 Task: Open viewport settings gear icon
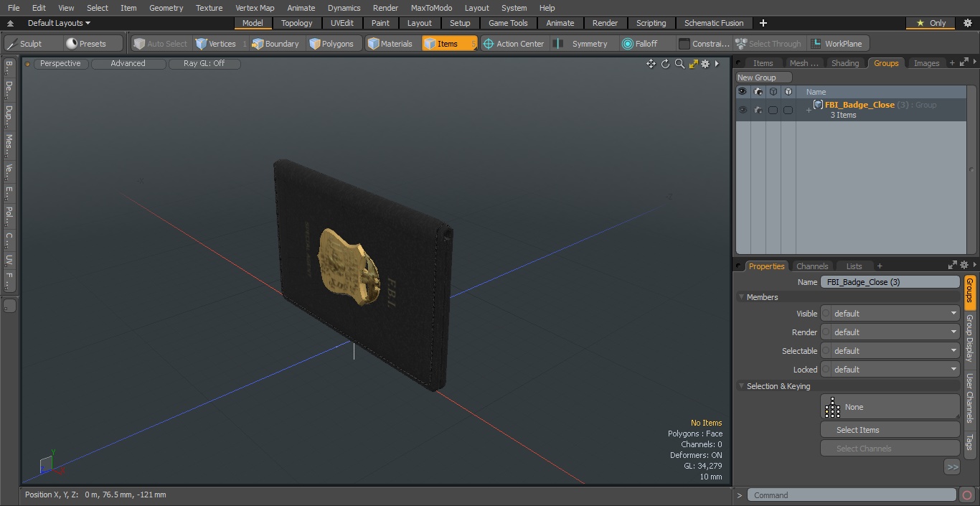click(705, 64)
